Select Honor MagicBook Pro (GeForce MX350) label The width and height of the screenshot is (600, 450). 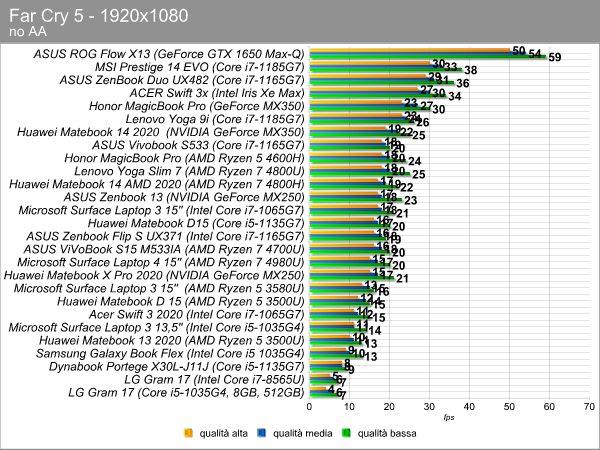tap(197, 106)
